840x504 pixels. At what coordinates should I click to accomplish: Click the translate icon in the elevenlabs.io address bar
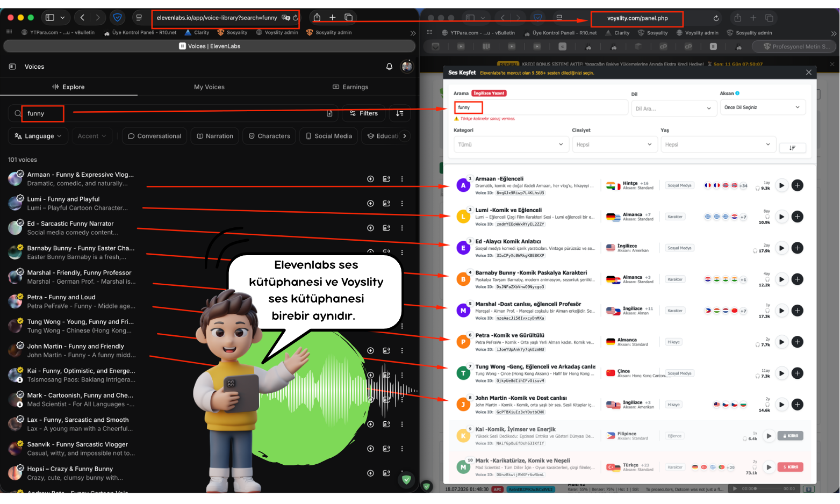(x=285, y=18)
